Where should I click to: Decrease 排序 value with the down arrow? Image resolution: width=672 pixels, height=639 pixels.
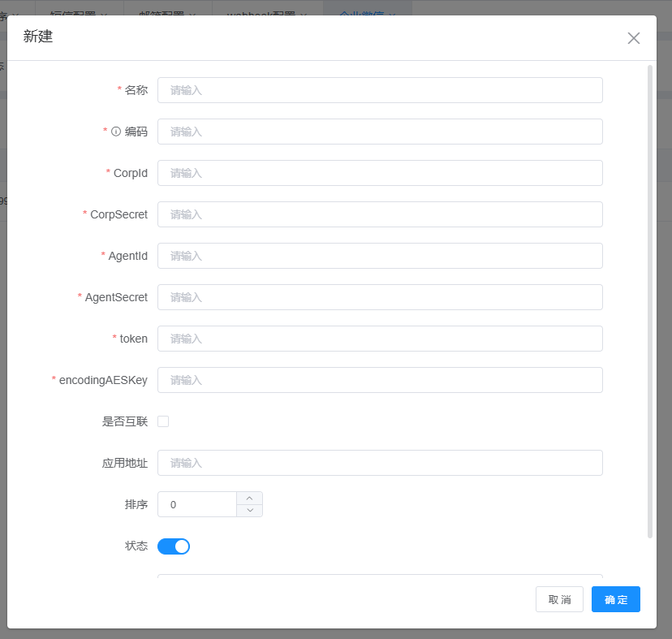249,511
